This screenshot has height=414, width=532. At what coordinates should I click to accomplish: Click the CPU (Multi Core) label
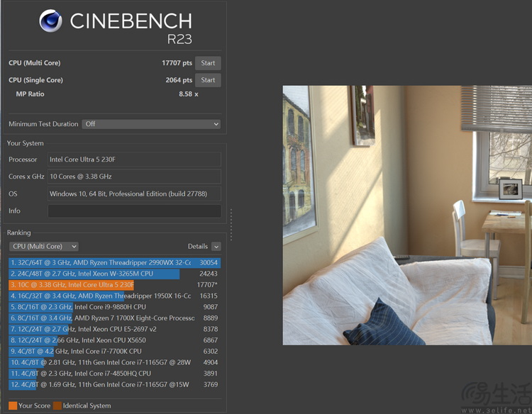35,63
